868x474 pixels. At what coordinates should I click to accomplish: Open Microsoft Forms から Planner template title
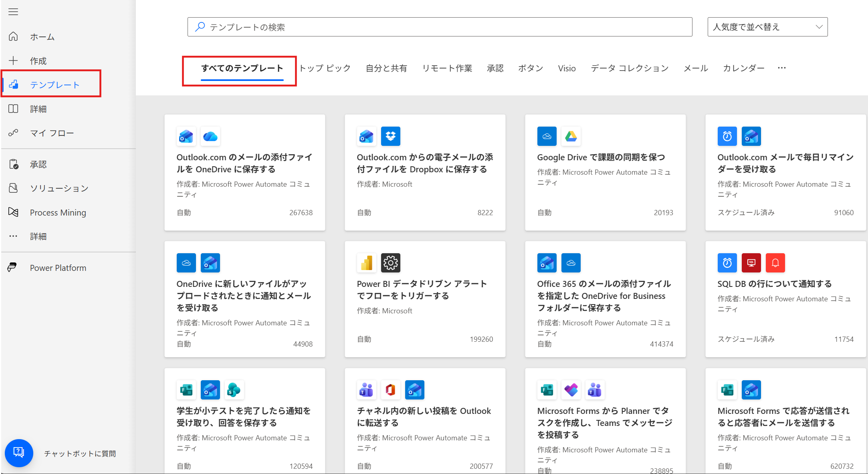[x=605, y=423]
